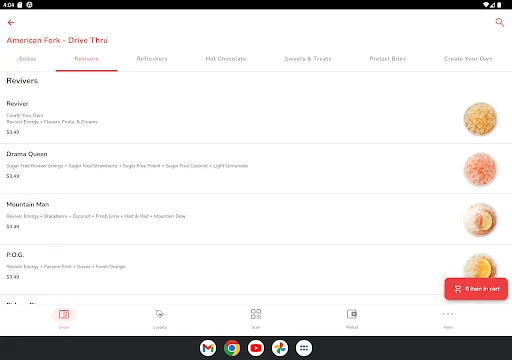The height and width of the screenshot is (360, 512).
Task: Open the Hot Chocolate tab
Action: 226,59
